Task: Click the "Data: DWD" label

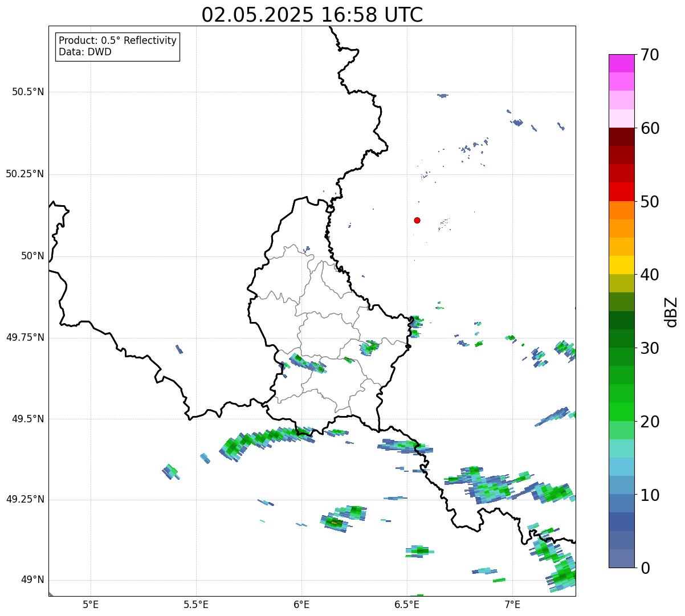Action: coord(85,52)
